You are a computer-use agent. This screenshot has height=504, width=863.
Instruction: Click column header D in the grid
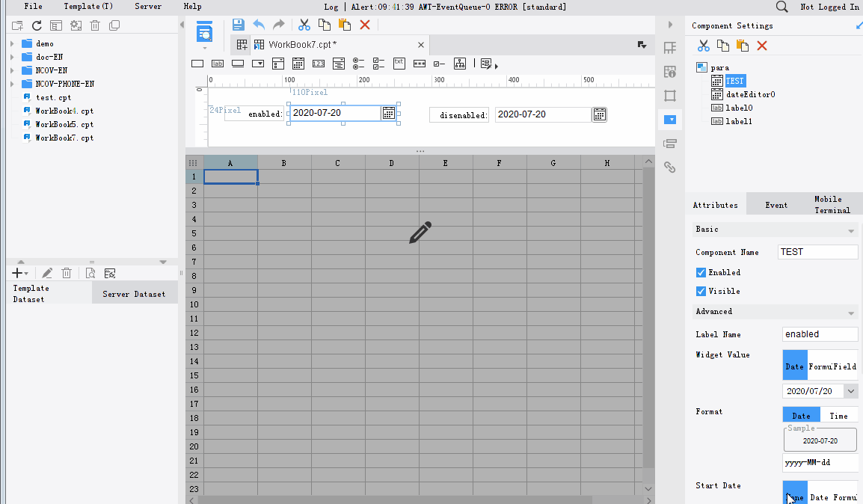click(x=391, y=163)
